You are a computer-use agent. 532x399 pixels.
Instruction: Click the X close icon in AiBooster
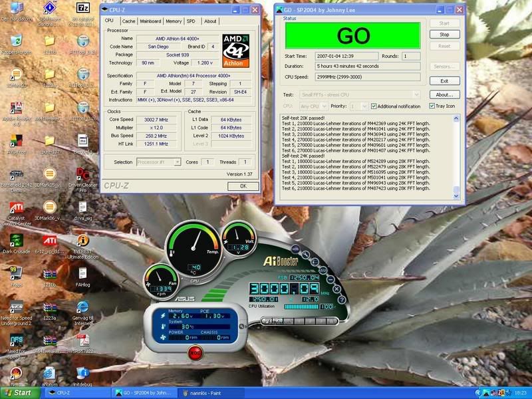[x=336, y=289]
